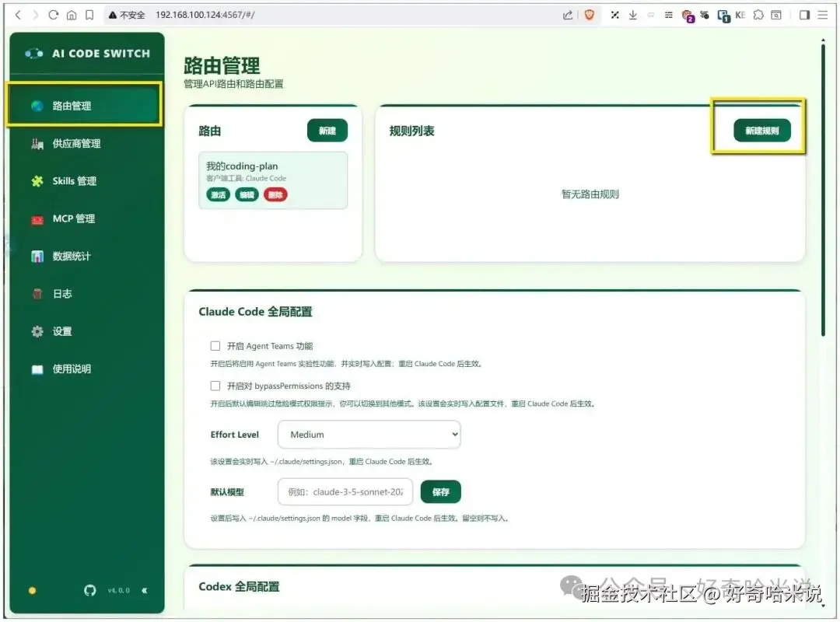Image resolution: width=840 pixels, height=622 pixels.
Task: Click the yellow theme toggle dot in sidebar
Action: click(x=32, y=590)
